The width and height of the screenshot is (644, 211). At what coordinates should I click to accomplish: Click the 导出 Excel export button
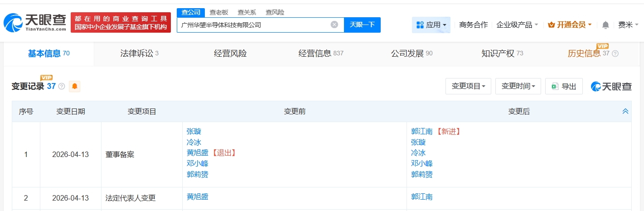[x=564, y=86]
